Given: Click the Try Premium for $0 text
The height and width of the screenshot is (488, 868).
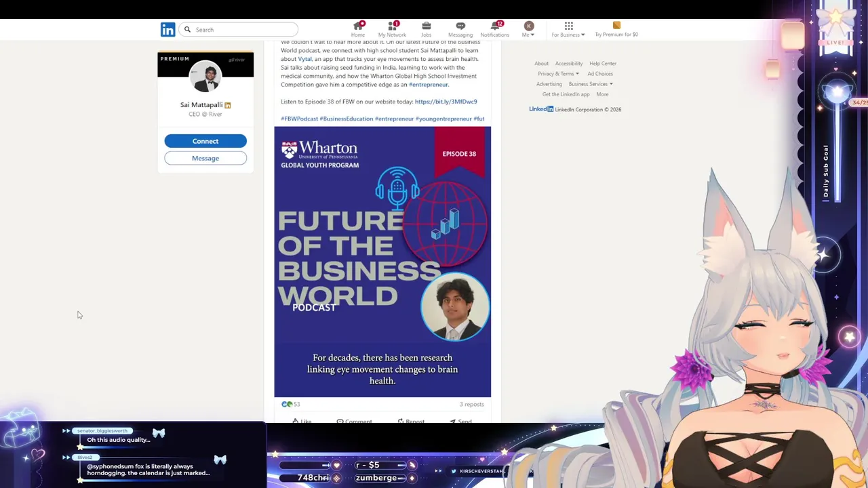Looking at the screenshot, I should click(x=616, y=35).
